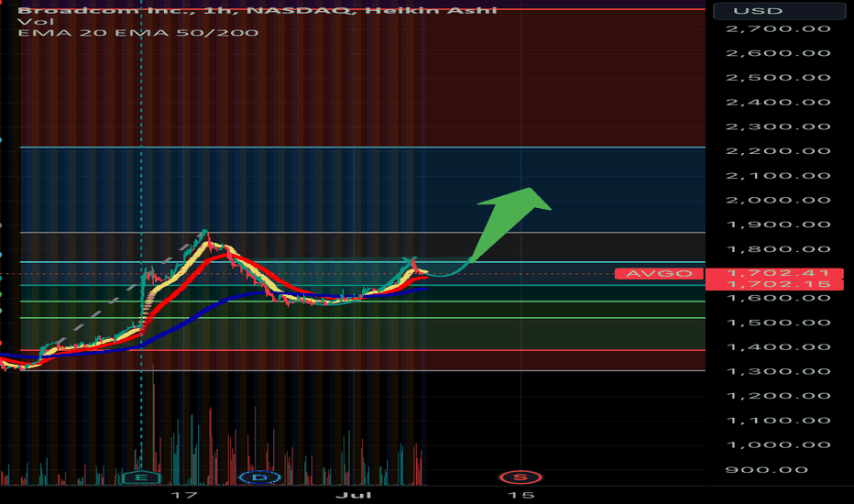Click the 1,100.00 price axis label
This screenshot has height=504, width=854.
[778, 421]
